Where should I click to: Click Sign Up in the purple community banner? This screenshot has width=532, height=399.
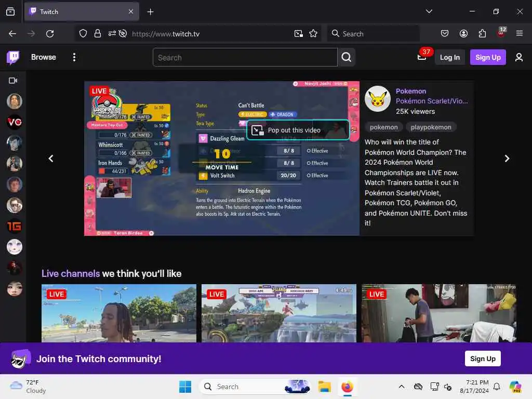pyautogui.click(x=483, y=358)
